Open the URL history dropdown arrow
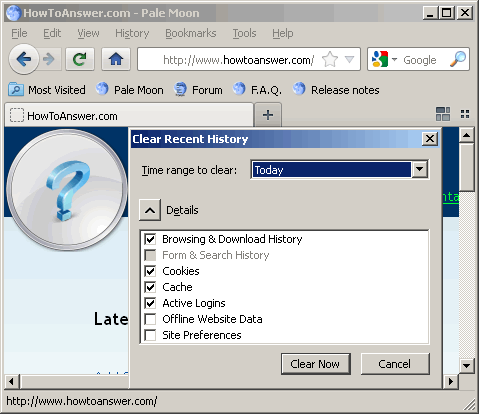The width and height of the screenshot is (479, 414). 349,59
